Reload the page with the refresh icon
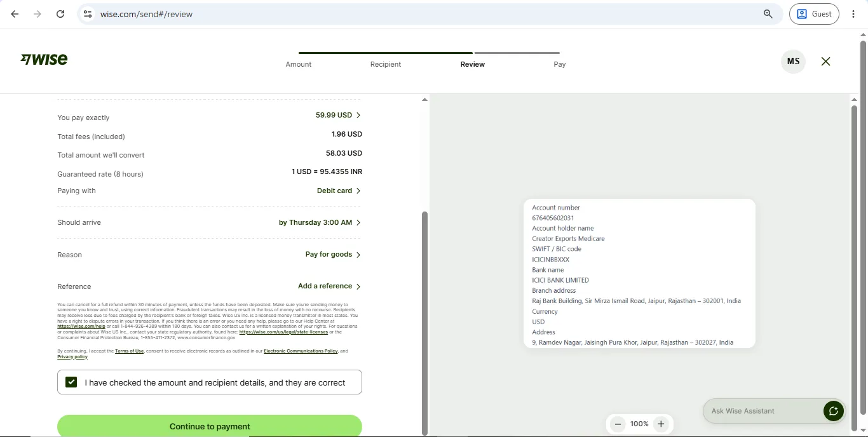 pyautogui.click(x=60, y=14)
